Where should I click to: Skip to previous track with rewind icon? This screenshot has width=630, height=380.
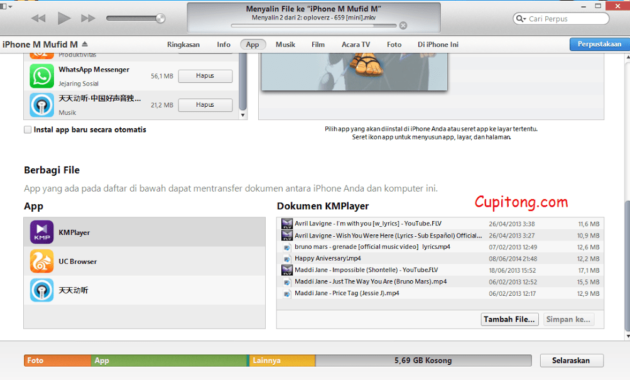click(x=39, y=18)
